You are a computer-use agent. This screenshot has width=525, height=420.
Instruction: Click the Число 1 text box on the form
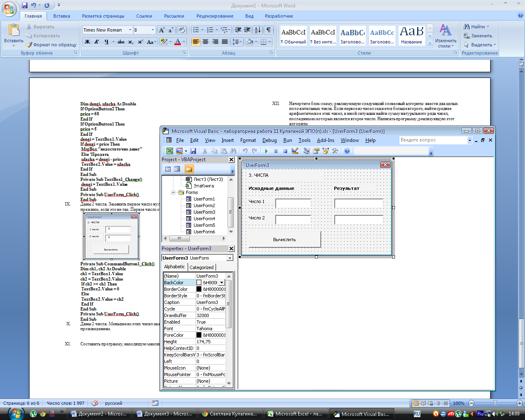pyautogui.click(x=293, y=203)
